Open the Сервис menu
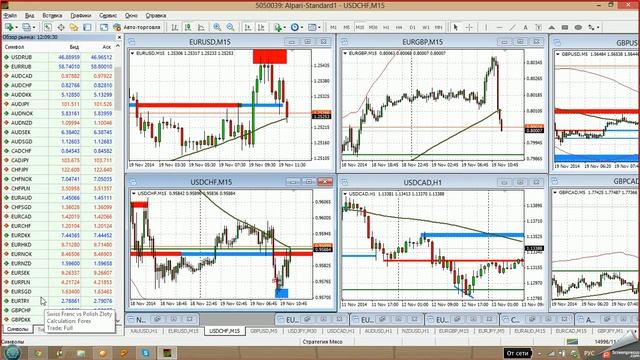Screen dimensions: 640x360 (x=108, y=16)
